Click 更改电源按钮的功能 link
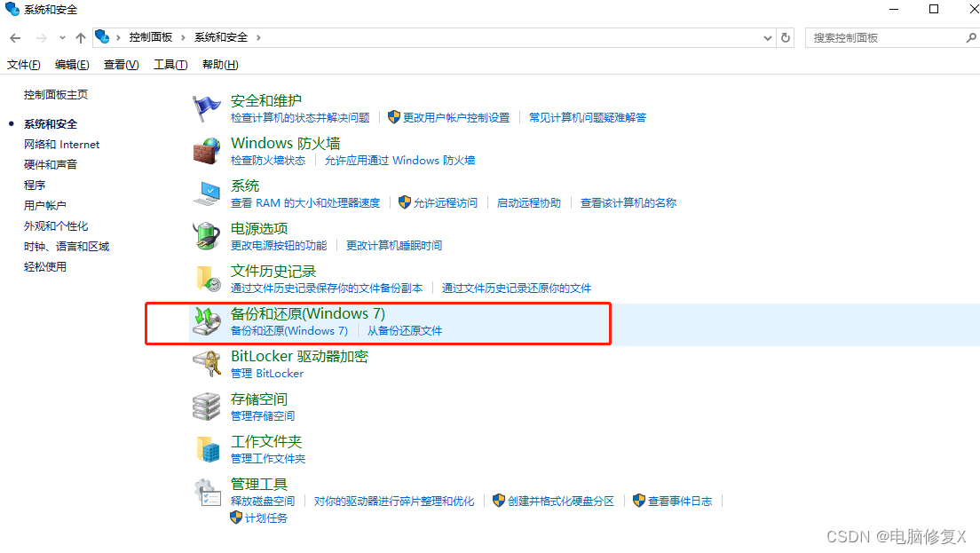Screen dimensions: 980x553 tap(279, 246)
